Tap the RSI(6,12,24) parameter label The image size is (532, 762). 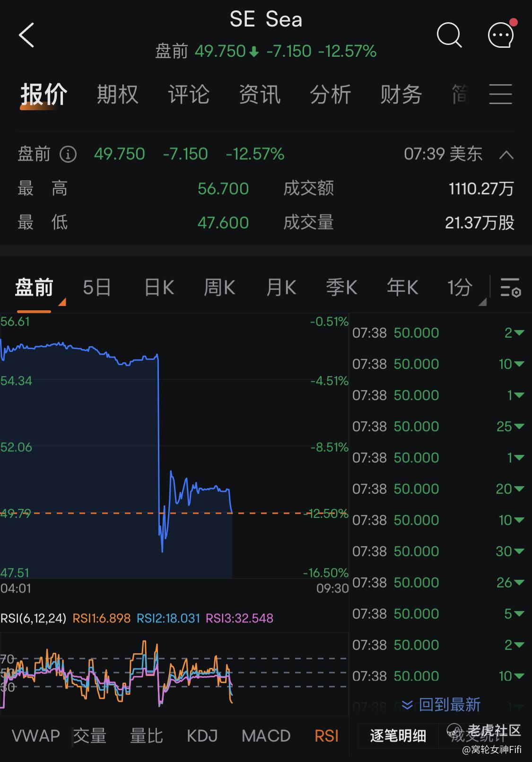coord(34,618)
